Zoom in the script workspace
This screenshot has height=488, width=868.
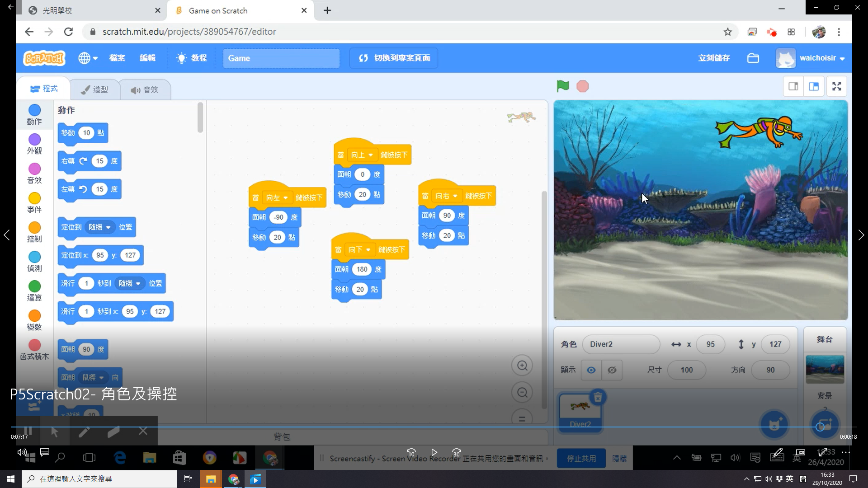pyautogui.click(x=522, y=366)
